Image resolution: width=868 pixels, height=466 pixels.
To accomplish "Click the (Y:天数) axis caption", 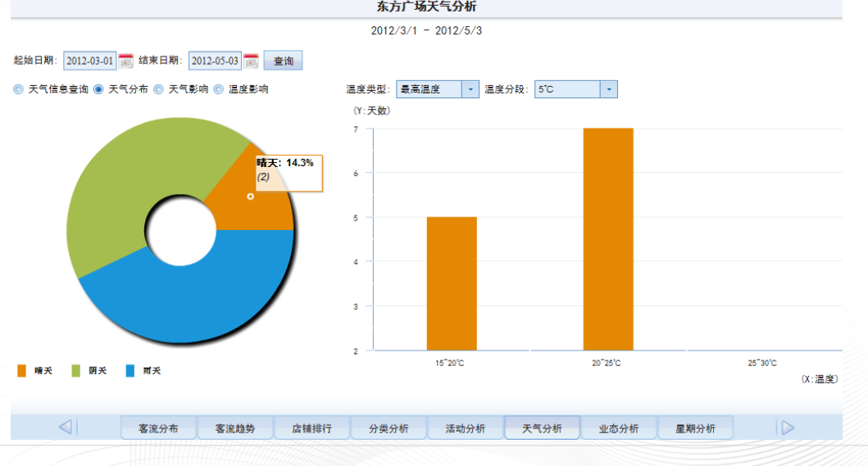I will [x=371, y=111].
